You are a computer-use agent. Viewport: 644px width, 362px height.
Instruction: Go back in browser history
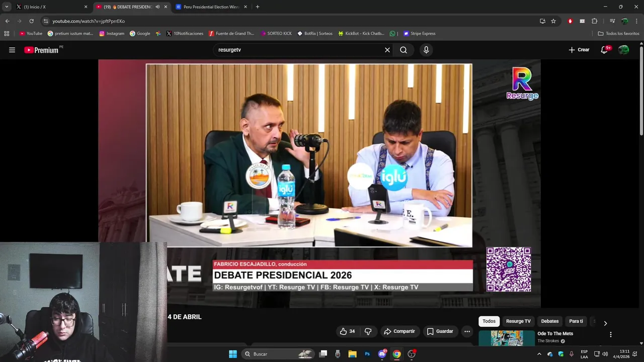tap(7, 21)
